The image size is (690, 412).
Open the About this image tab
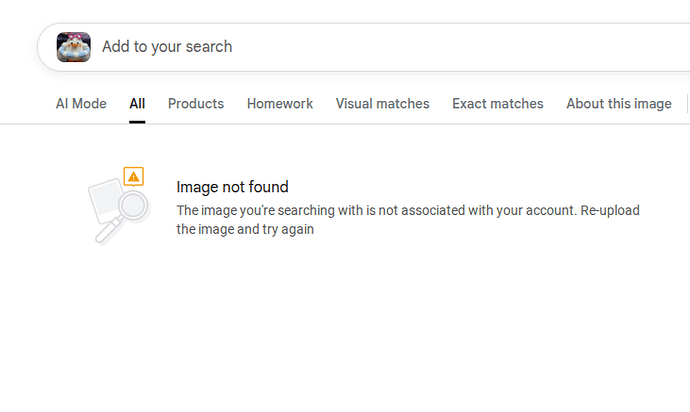619,104
